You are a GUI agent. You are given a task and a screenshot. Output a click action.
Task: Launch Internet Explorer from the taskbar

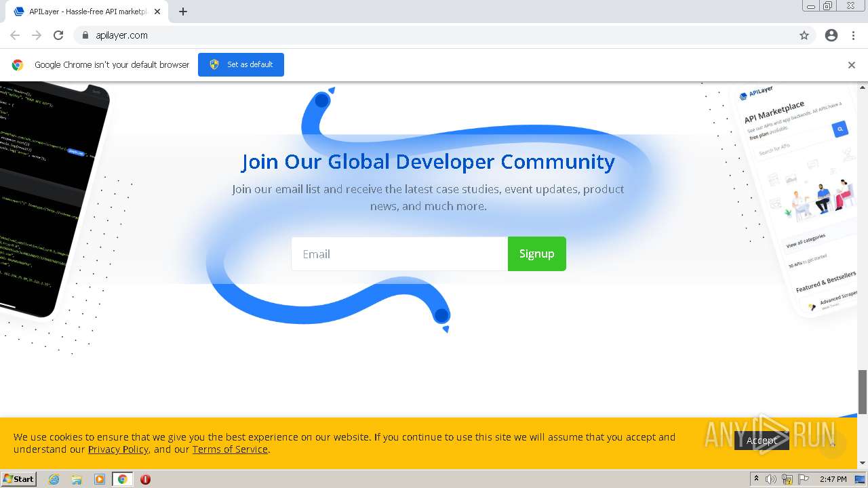pyautogui.click(x=54, y=479)
